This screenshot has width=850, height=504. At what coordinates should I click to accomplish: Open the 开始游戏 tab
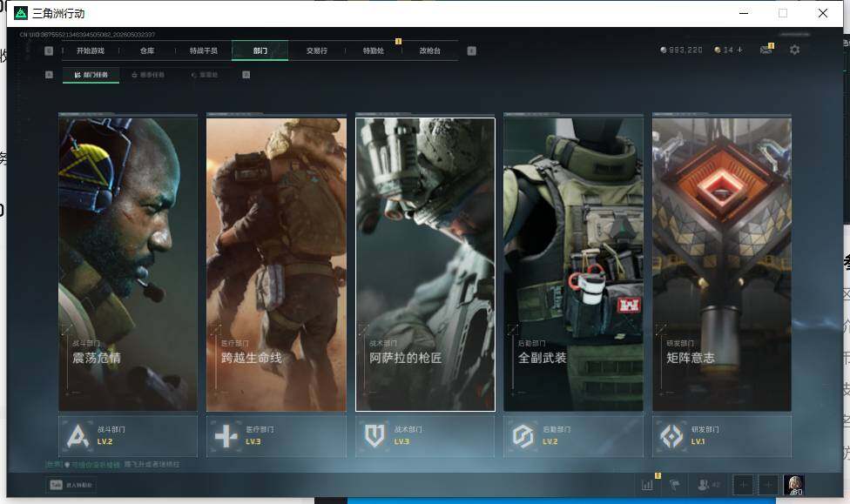pos(90,50)
